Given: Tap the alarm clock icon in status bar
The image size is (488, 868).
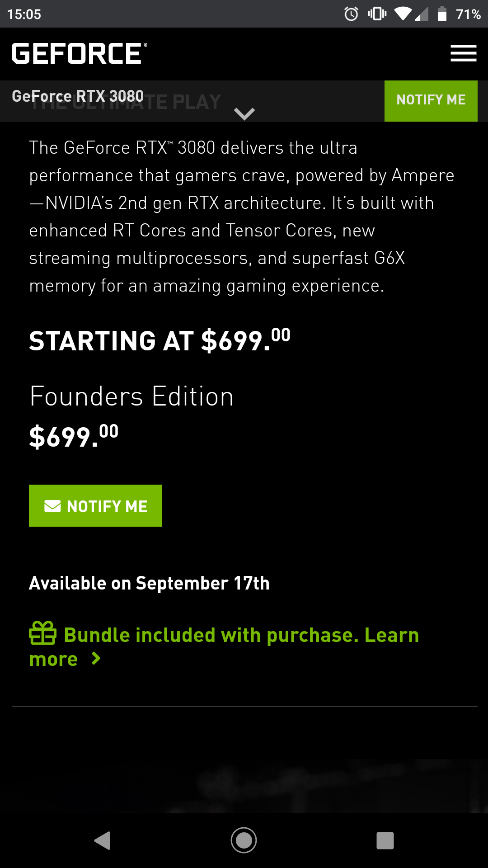Looking at the screenshot, I should pos(351,14).
